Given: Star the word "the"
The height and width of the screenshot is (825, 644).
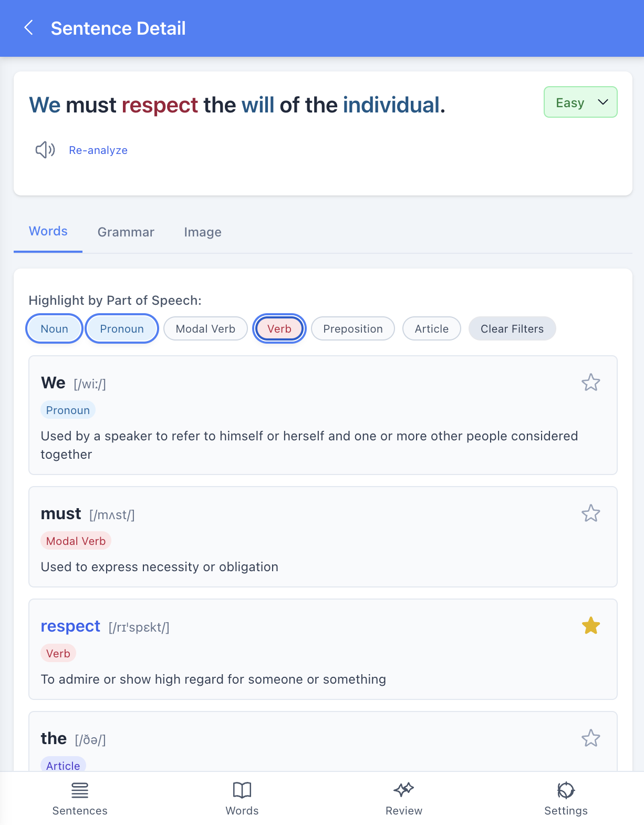Looking at the screenshot, I should [590, 738].
